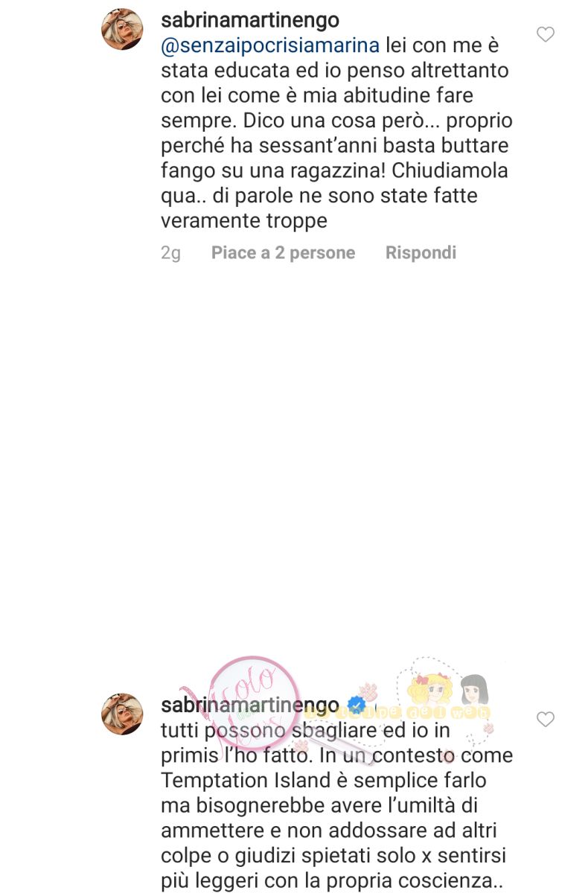Screen dimensions: 588x893
Task: Click the pink paw print above the verified badge
Action: (x=368, y=690)
